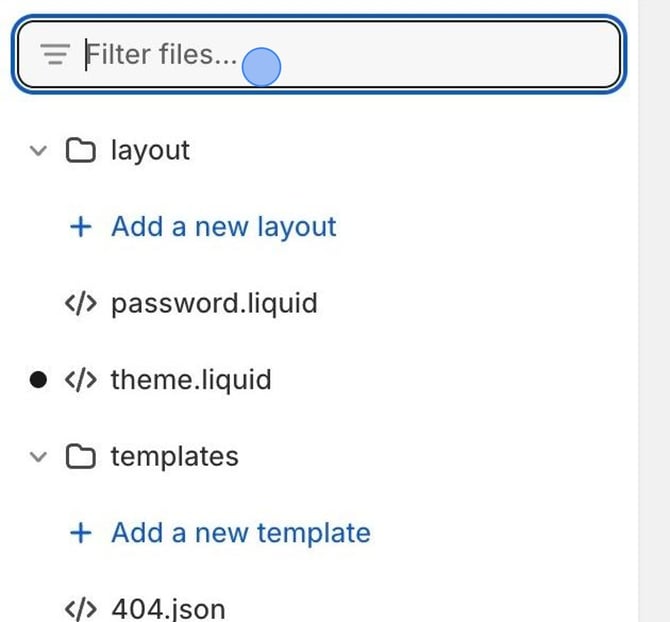Click the layout folder icon
The image size is (670, 622).
[x=80, y=151]
